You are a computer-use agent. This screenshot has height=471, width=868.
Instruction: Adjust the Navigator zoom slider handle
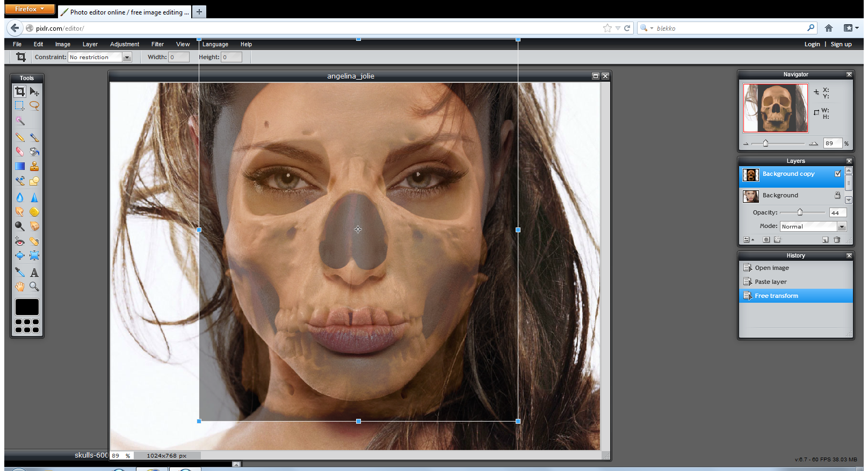click(x=765, y=143)
